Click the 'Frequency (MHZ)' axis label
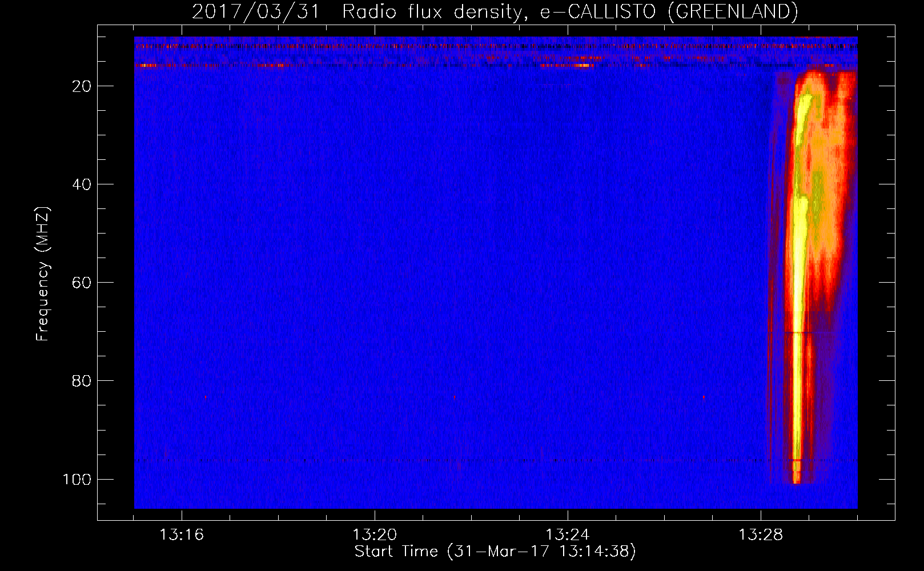The width and height of the screenshot is (924, 571). (43, 274)
